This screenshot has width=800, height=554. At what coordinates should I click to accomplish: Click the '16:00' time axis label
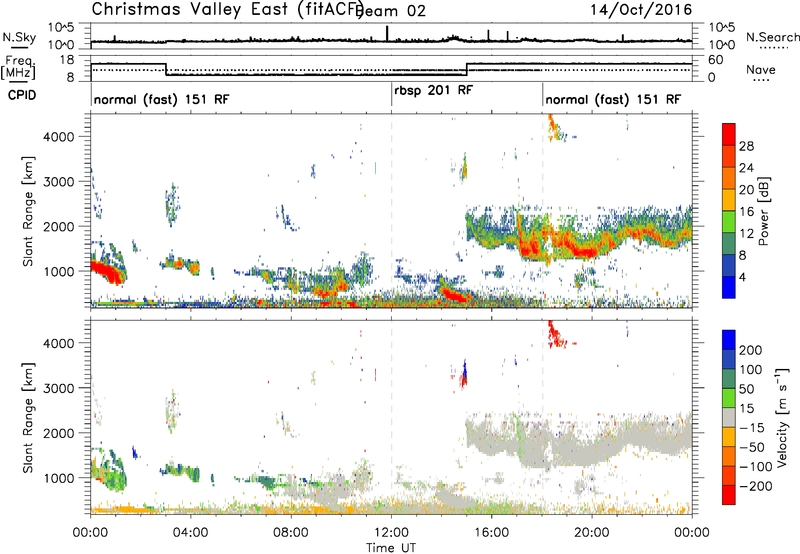pos(491,533)
